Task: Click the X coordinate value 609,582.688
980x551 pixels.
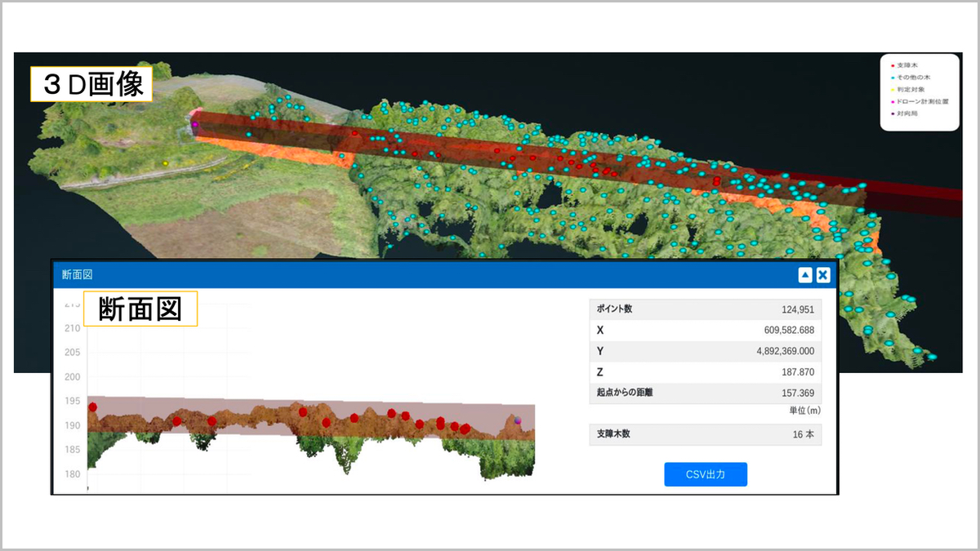Action: (789, 331)
